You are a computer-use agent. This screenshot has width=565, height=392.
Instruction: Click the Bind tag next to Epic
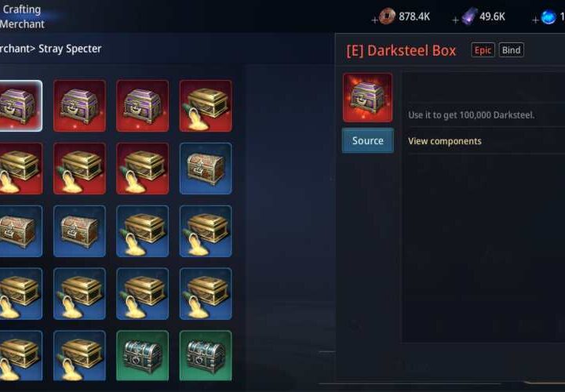[x=512, y=50]
